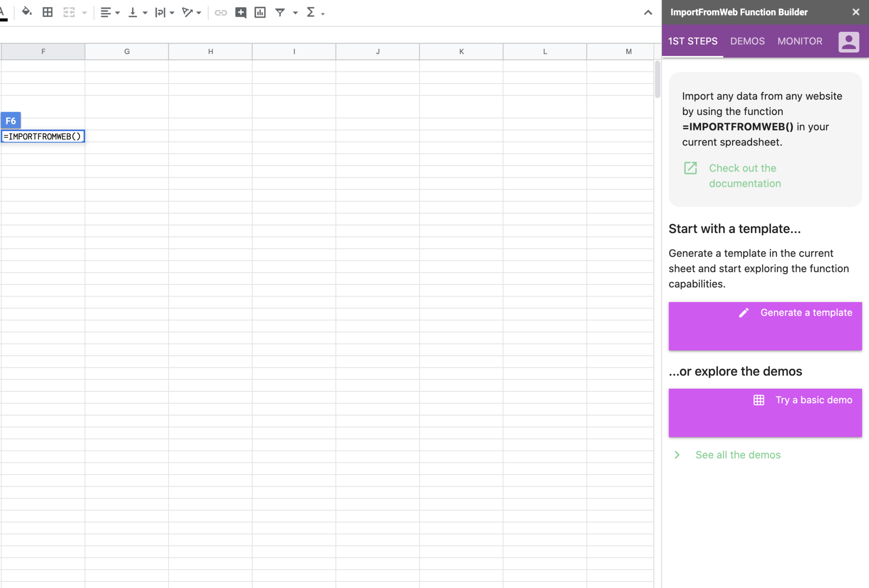Create a filter with the funnel icon
869x588 pixels.
tap(280, 13)
